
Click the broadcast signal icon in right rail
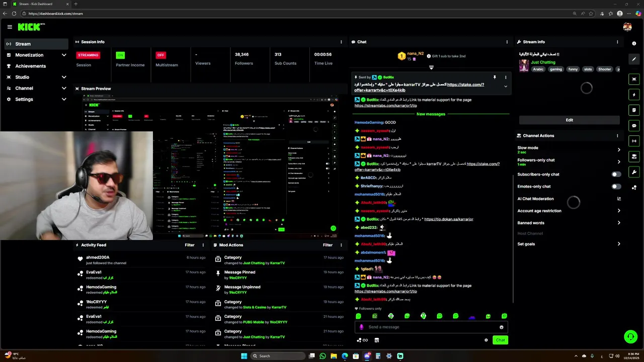[634, 141]
